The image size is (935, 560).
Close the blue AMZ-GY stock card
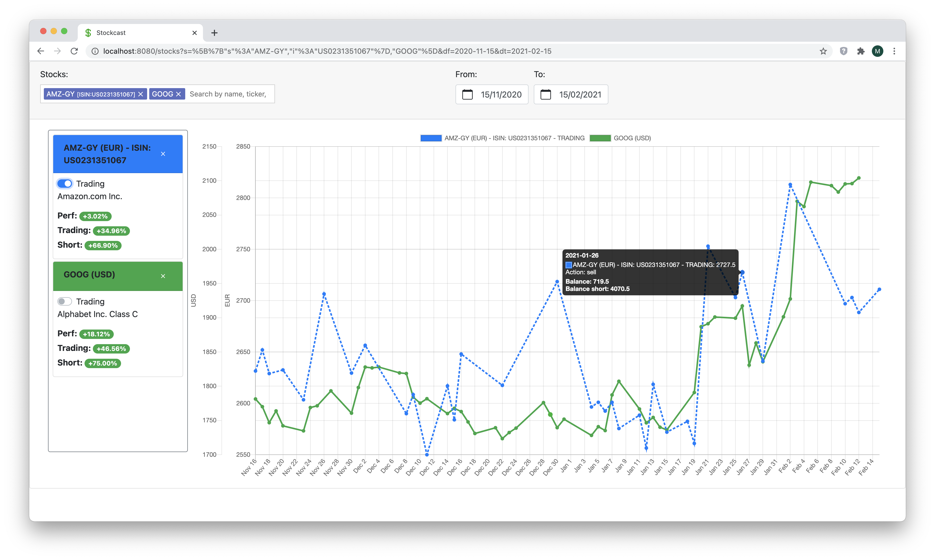tap(163, 154)
